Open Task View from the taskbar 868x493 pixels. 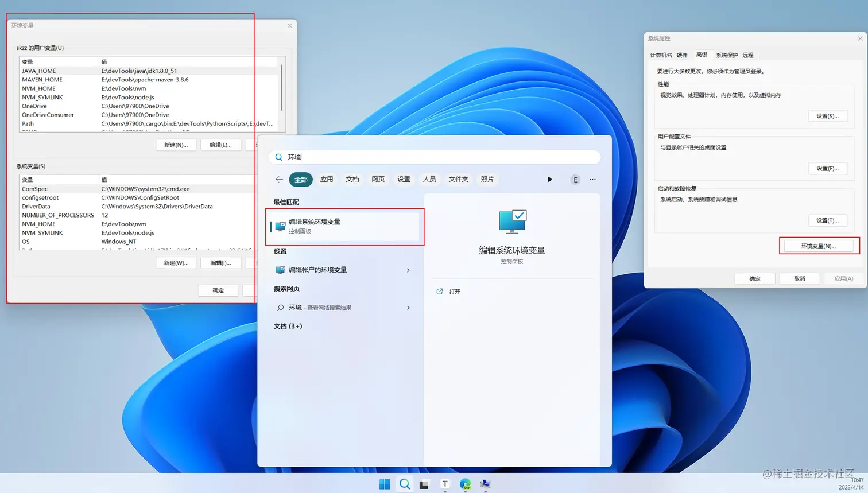[x=424, y=484]
